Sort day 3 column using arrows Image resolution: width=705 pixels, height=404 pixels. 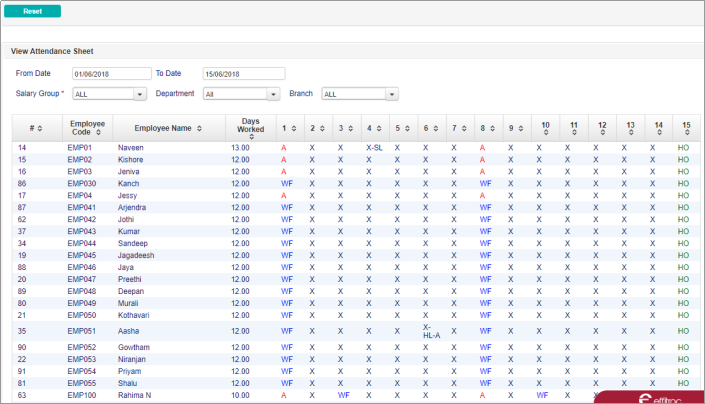coord(350,129)
